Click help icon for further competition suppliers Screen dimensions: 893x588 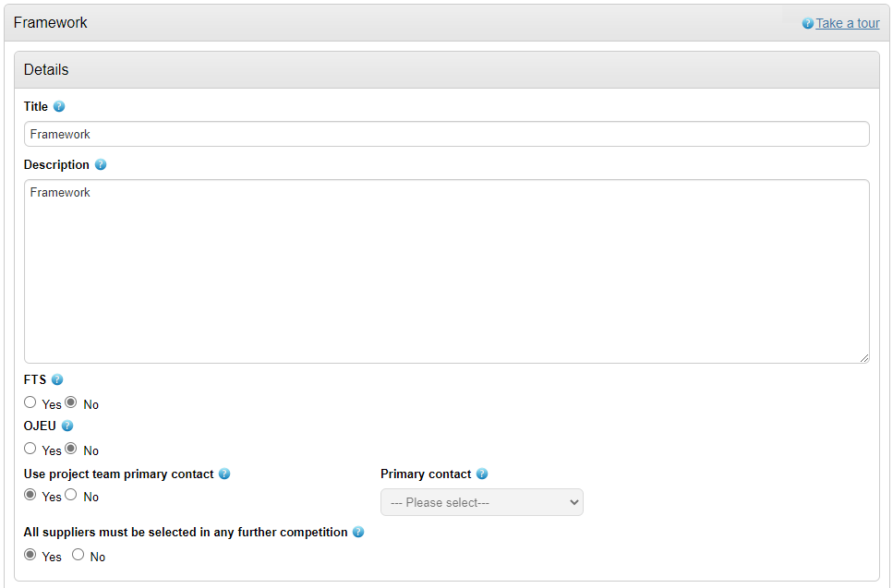[358, 532]
